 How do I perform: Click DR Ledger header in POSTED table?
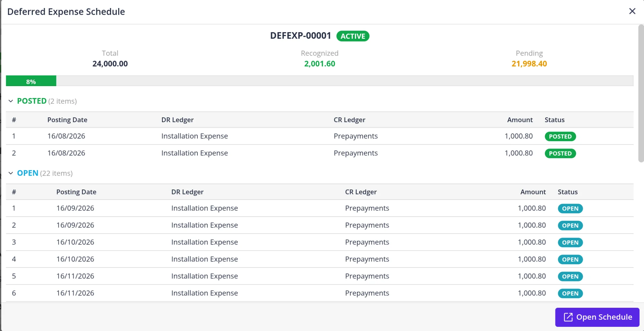177,120
